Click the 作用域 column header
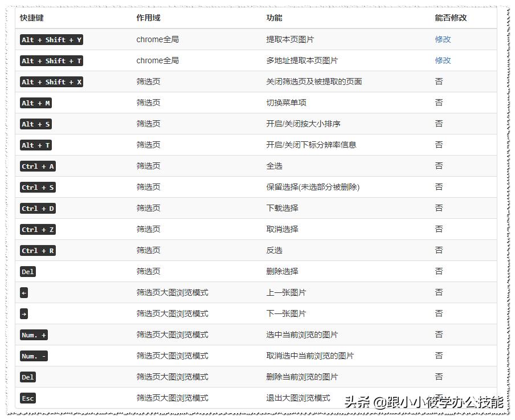The width and height of the screenshot is (515, 420). point(146,18)
